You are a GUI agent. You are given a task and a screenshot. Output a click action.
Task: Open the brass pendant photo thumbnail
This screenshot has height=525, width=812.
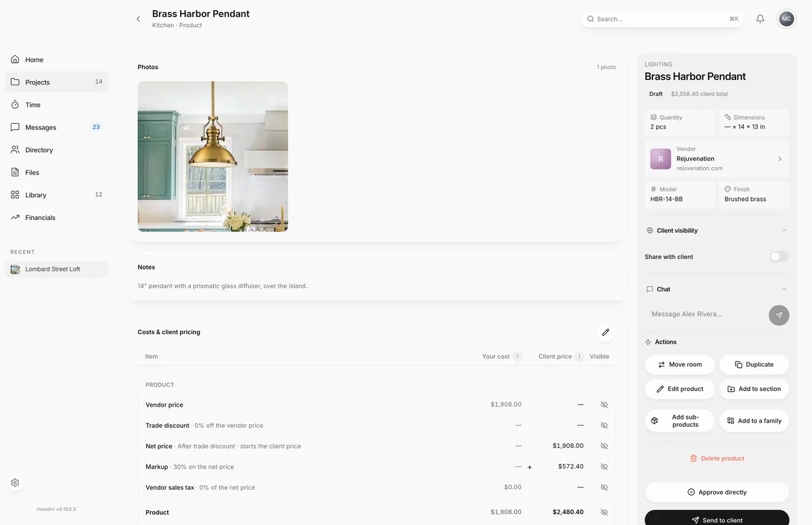pyautogui.click(x=213, y=156)
